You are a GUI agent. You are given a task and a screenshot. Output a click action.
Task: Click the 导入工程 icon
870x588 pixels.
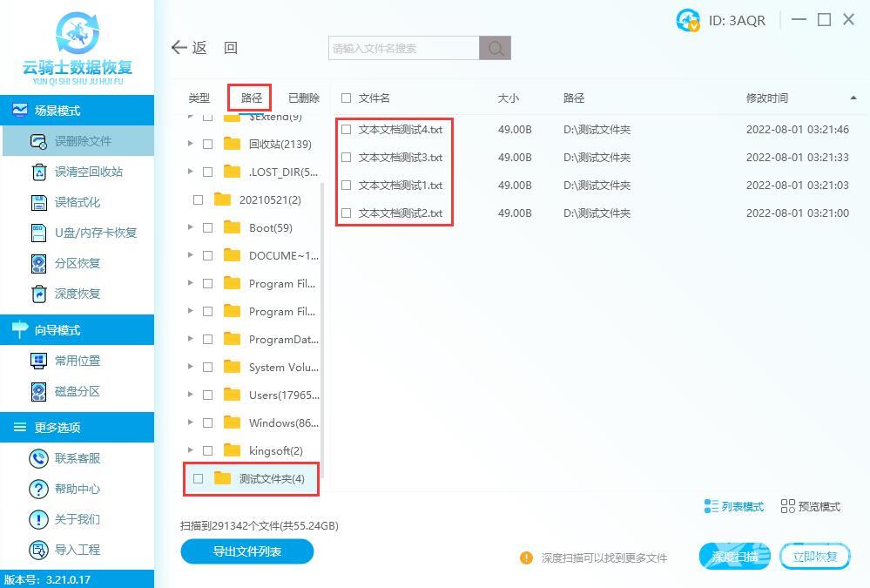pyautogui.click(x=38, y=551)
